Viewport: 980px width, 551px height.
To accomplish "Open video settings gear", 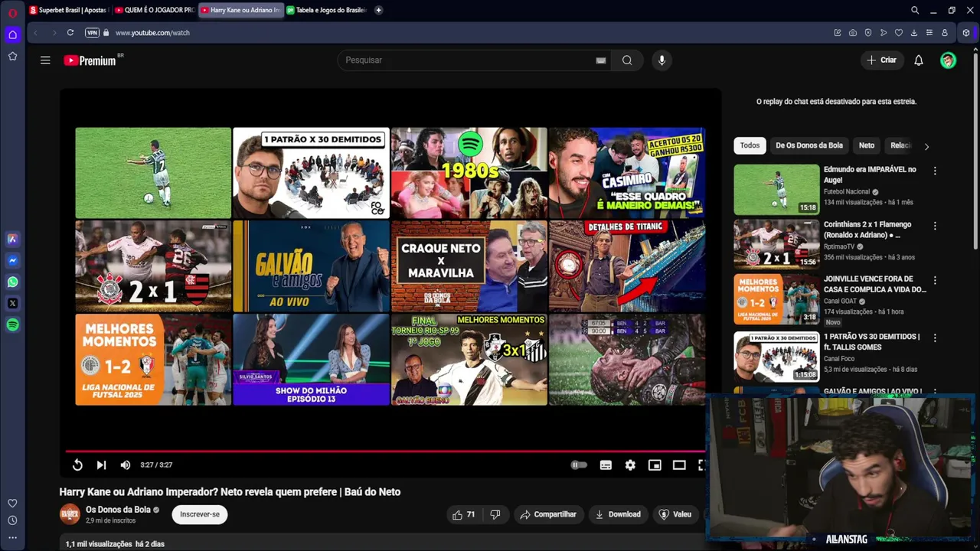I will (630, 465).
